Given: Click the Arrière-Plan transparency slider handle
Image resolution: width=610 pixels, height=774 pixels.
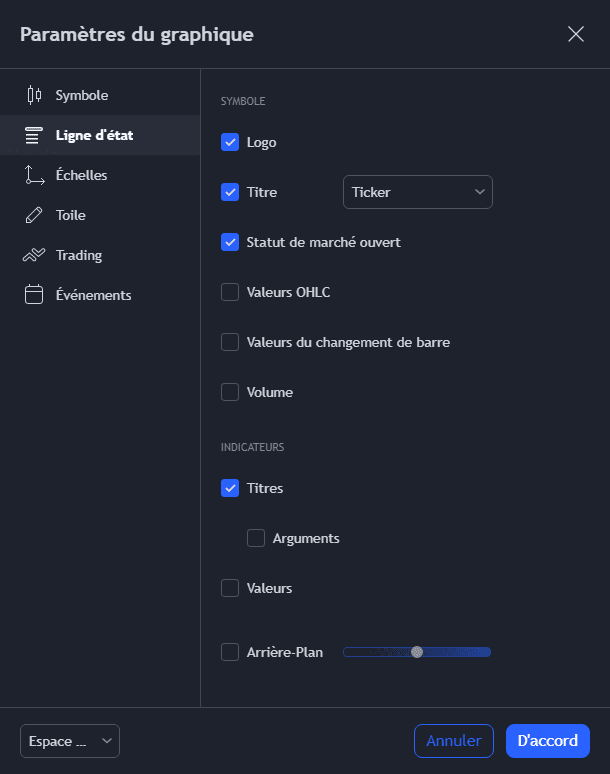Looking at the screenshot, I should 417,652.
